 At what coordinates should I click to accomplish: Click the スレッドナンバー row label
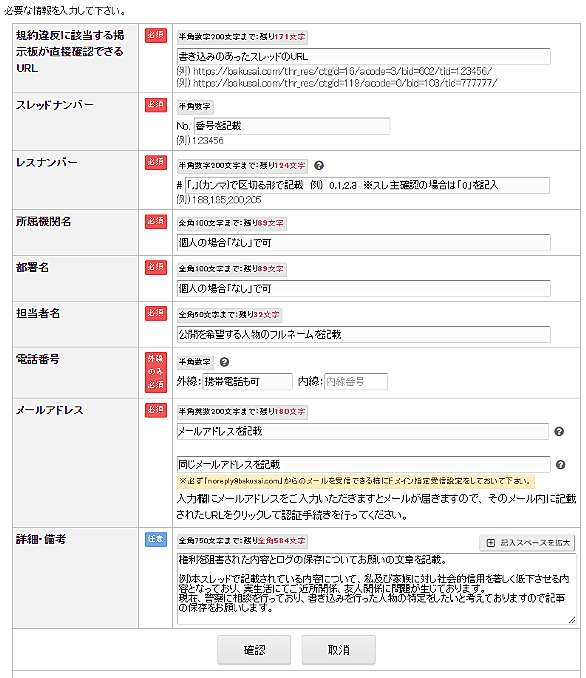coord(54,105)
